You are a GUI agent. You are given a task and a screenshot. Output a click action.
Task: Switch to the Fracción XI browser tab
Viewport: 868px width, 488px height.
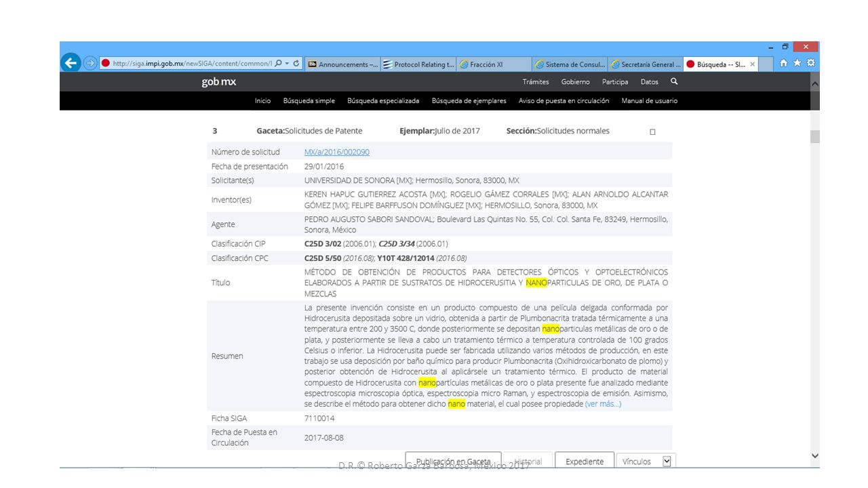pos(494,64)
